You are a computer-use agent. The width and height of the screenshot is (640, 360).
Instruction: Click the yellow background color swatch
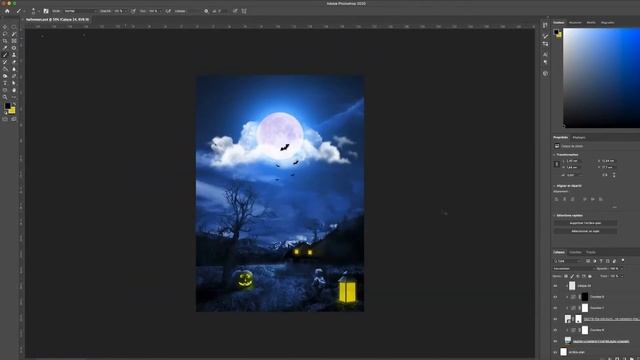pos(13,111)
